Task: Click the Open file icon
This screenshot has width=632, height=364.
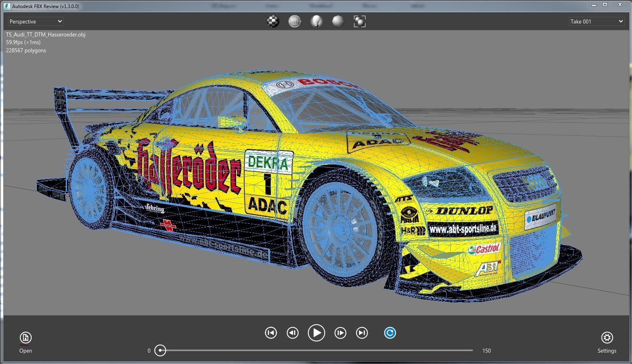Action: click(26, 337)
